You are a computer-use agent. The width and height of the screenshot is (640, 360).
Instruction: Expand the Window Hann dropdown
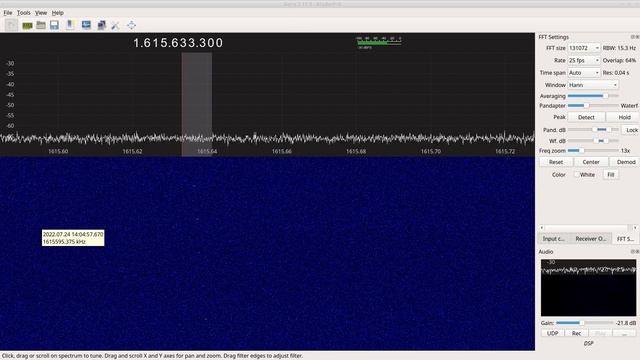tap(593, 85)
